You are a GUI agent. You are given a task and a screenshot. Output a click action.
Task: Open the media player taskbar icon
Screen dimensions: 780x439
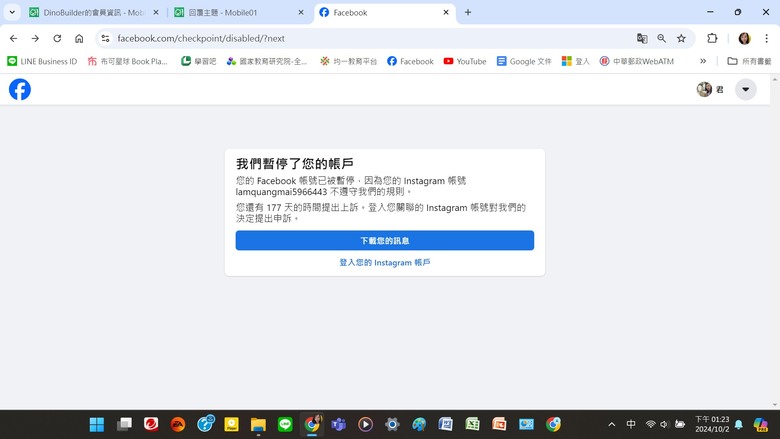366,424
